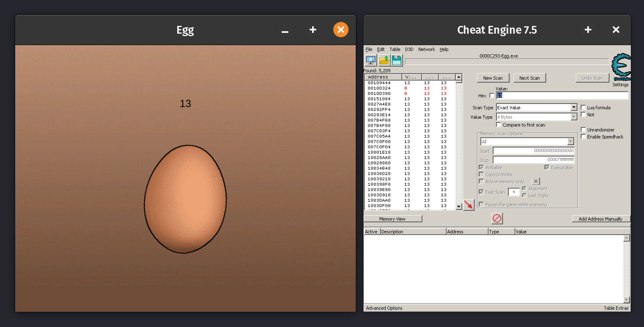The image size is (644, 327).
Task: Open Memory View
Action: [x=393, y=219]
